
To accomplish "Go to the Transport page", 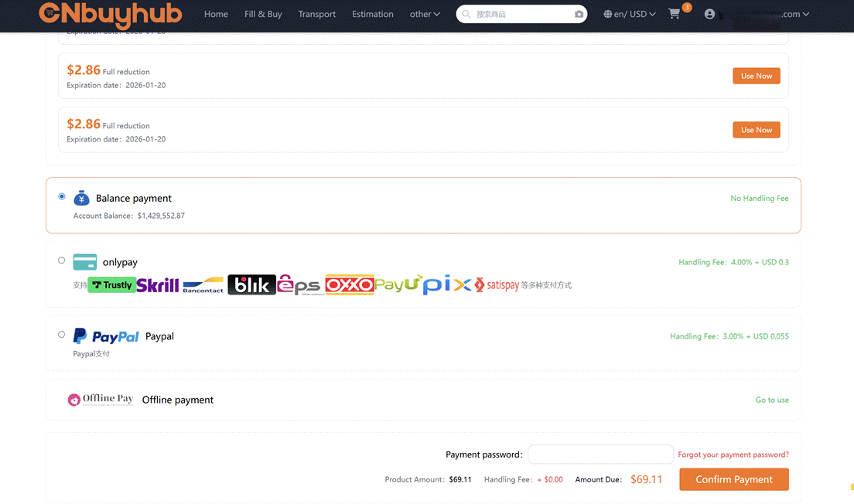I will (317, 14).
